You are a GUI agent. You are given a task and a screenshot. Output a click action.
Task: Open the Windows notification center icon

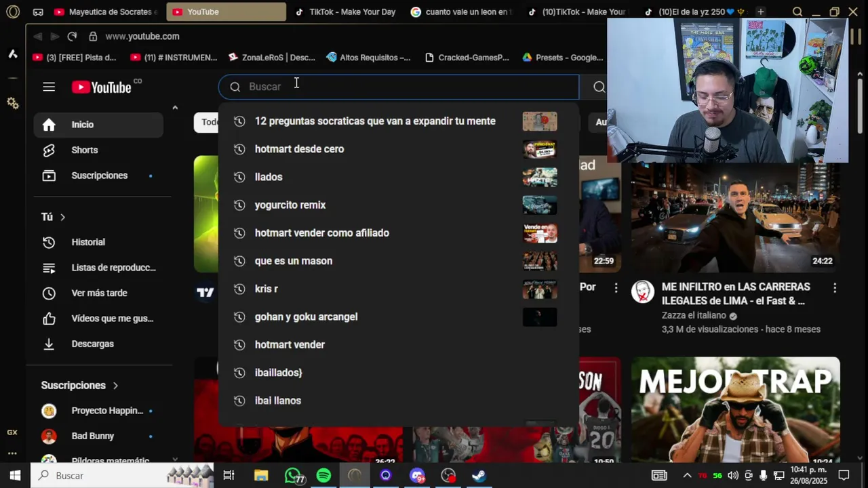844,476
